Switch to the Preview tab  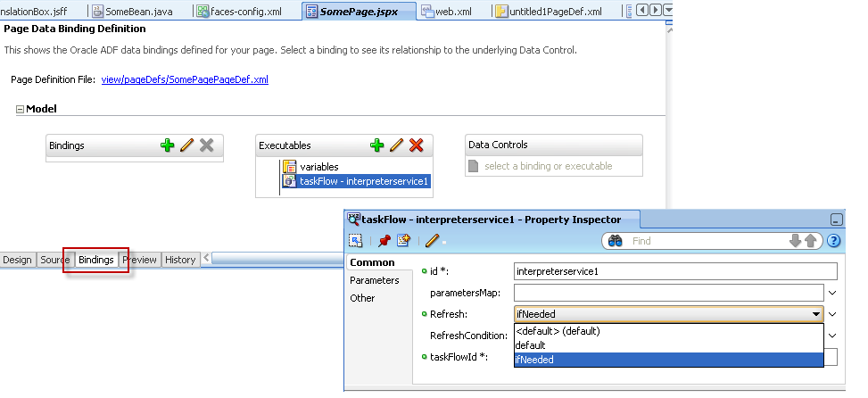coord(139,260)
